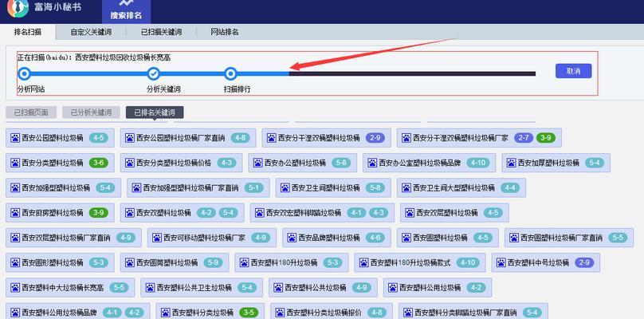
Task: Click the Baidu paw icon of 西安办公塑料垃圾桶
Action: [x=258, y=163]
